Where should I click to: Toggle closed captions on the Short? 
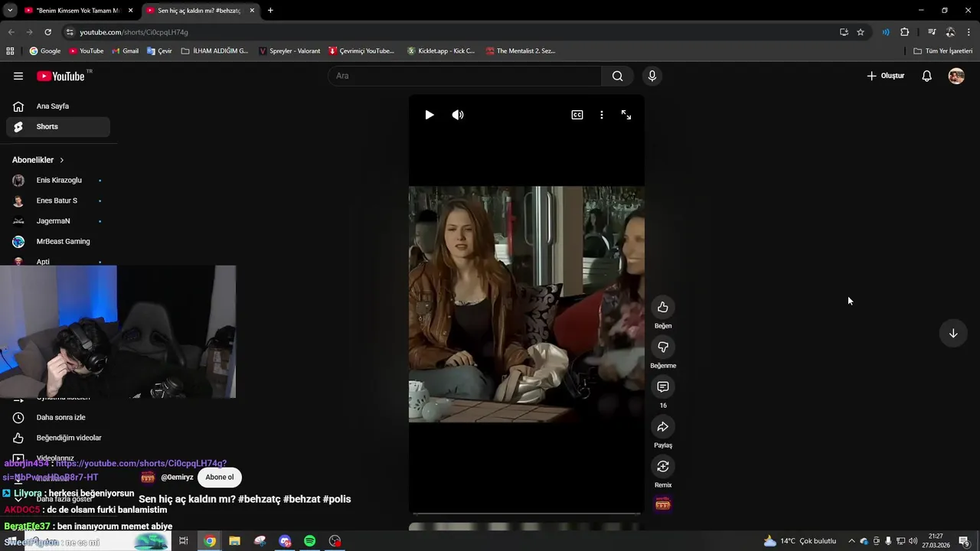[x=577, y=115]
